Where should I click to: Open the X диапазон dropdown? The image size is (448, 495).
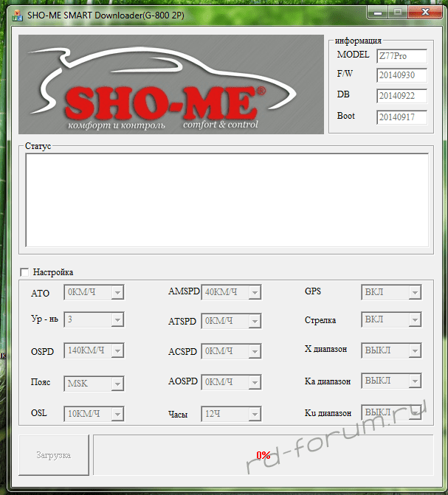pos(391,350)
